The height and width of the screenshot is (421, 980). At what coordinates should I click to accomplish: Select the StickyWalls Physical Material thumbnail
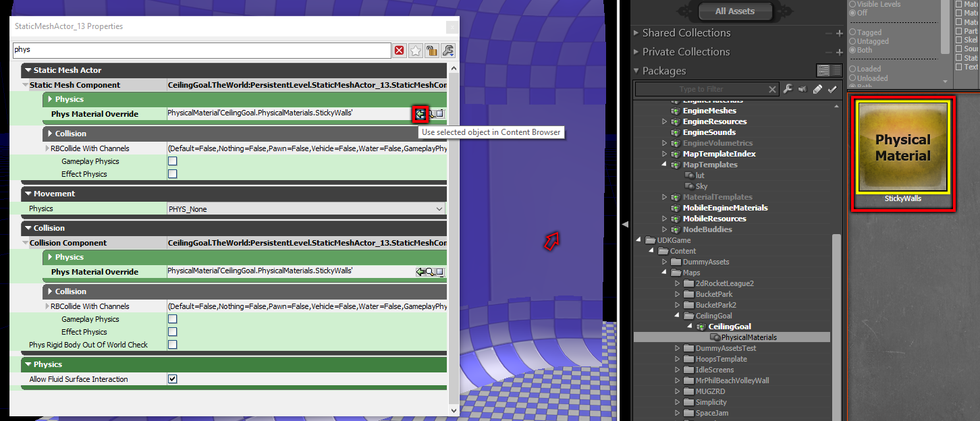coord(902,147)
